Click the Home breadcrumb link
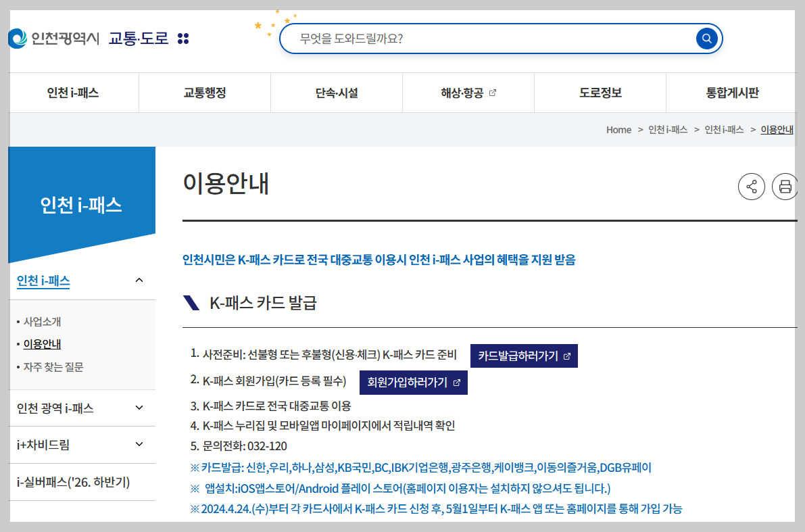Viewport: 805px width, 532px height. pos(618,130)
